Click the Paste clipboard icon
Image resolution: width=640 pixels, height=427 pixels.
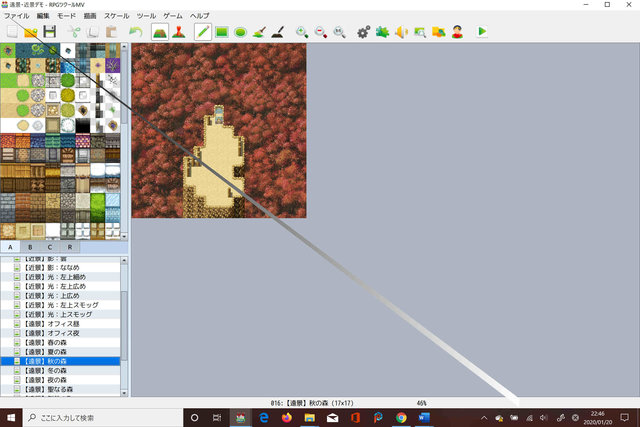point(111,32)
